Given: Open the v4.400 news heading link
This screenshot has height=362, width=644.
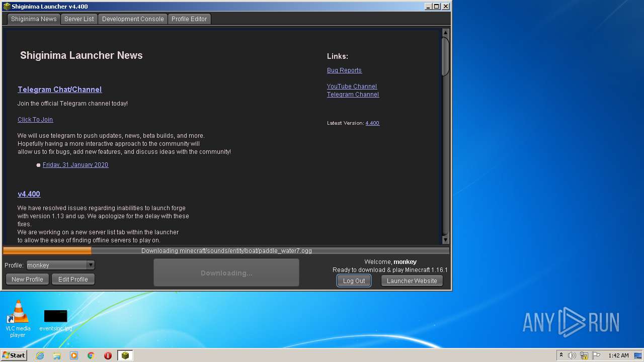Looking at the screenshot, I should 29,194.
